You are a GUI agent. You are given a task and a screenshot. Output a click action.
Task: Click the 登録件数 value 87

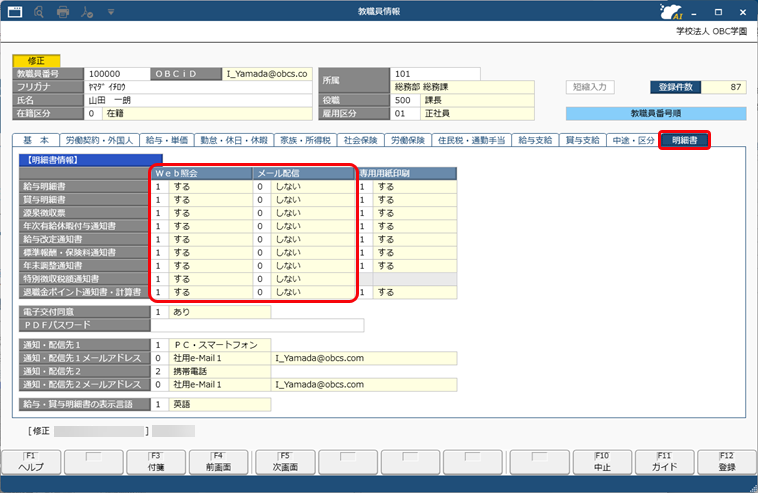coord(724,87)
